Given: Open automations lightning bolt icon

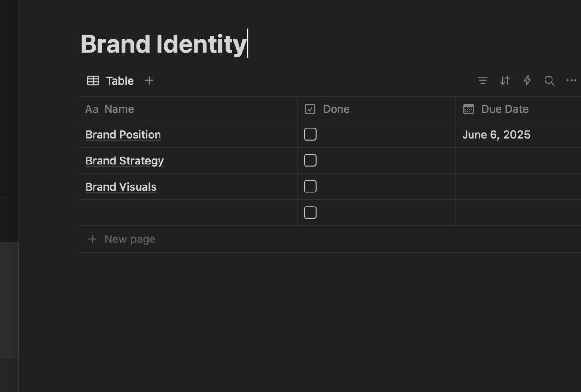Looking at the screenshot, I should click(x=527, y=81).
